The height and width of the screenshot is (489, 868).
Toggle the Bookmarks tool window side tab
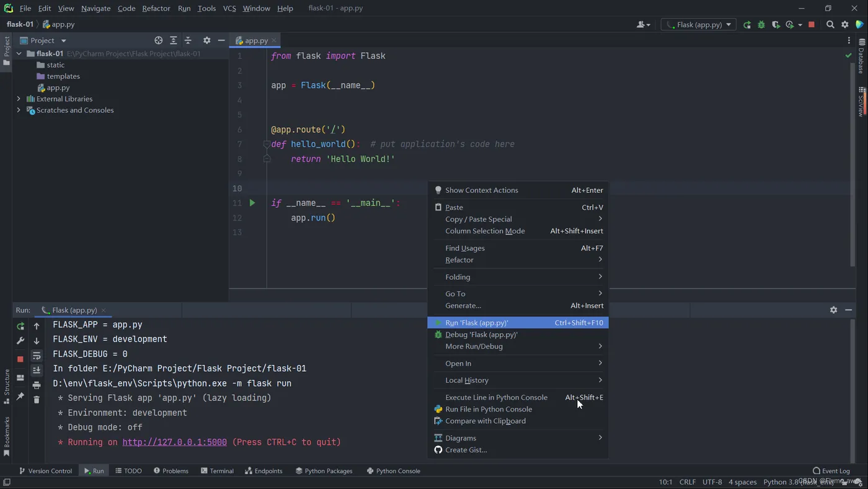6,437
